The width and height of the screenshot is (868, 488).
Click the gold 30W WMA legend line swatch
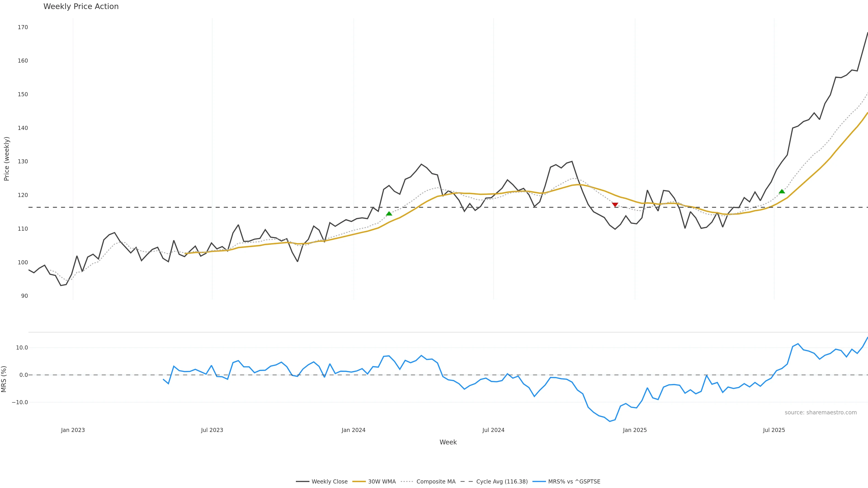(359, 482)
